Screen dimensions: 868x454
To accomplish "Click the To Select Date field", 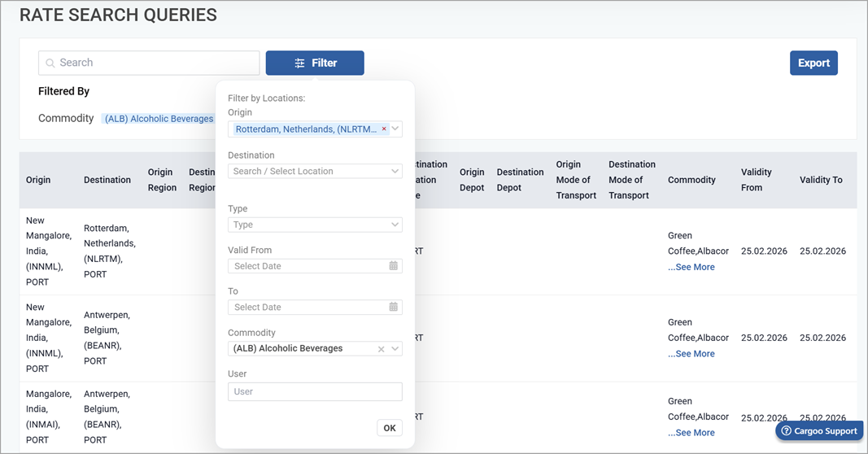I will (x=315, y=307).
